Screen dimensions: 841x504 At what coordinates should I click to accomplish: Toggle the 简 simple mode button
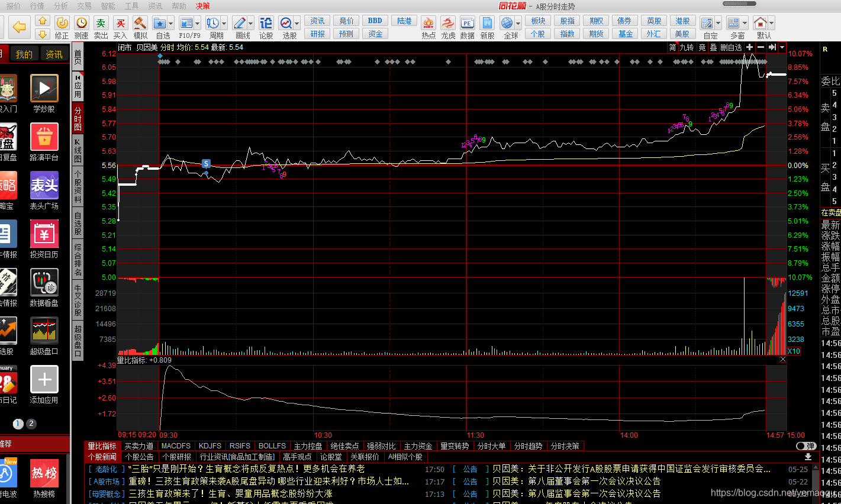pos(673,47)
